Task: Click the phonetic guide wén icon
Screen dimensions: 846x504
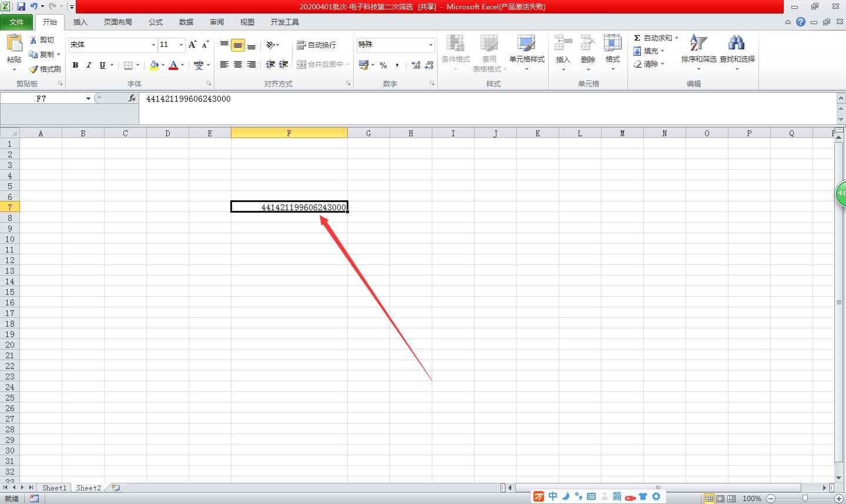Action: tap(199, 65)
